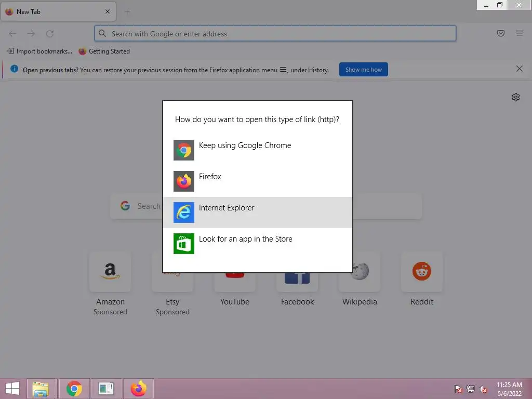Screen dimensions: 532x399
Task: Click the Google search box on new tab page
Action: coord(266,206)
